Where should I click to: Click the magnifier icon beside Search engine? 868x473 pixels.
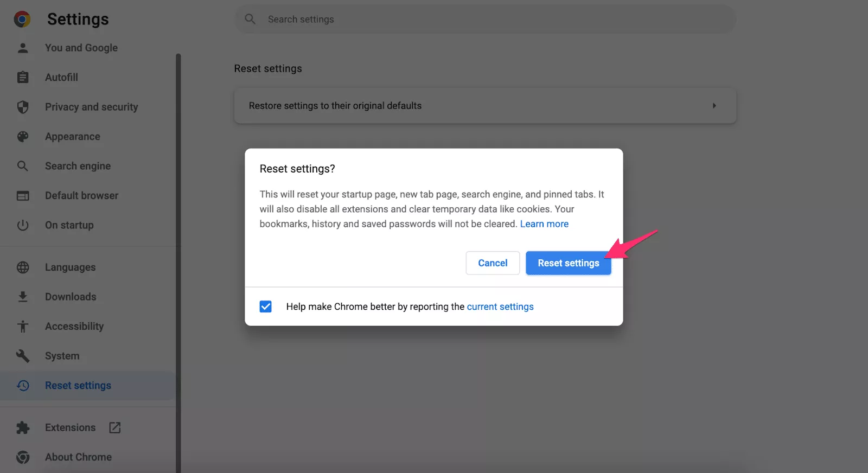(23, 166)
